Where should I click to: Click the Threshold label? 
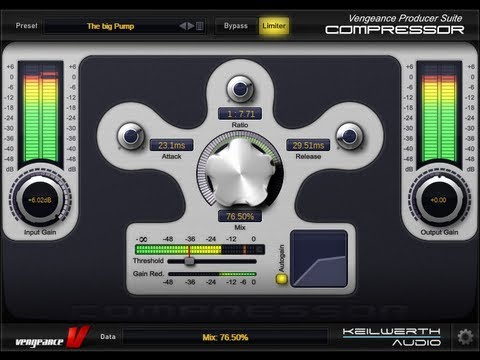(x=148, y=261)
